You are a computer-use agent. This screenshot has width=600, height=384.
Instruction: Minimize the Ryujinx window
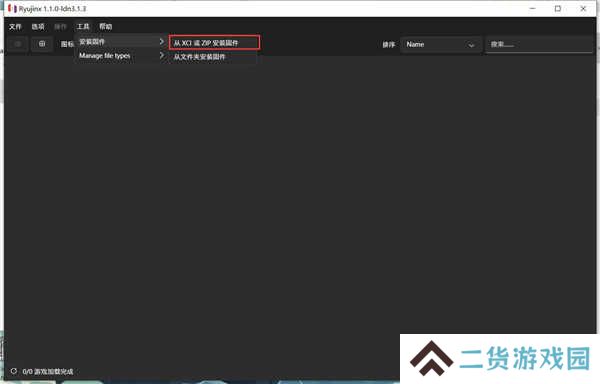(532, 8)
